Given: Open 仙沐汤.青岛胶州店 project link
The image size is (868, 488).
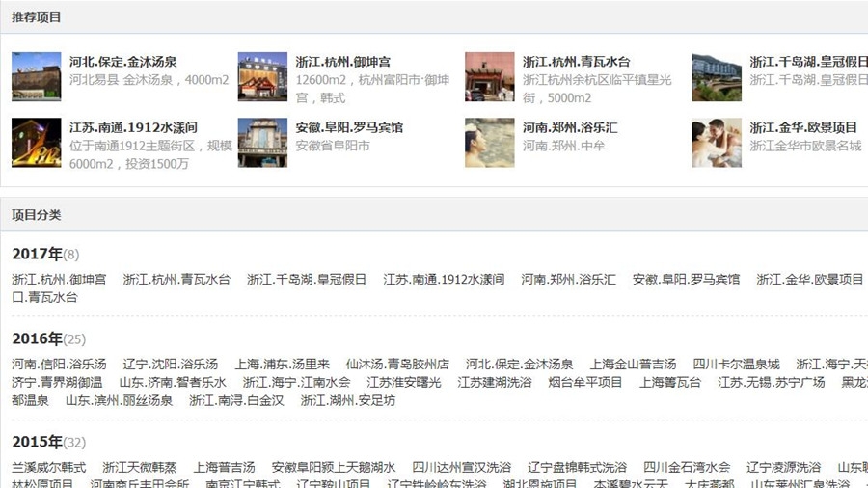Looking at the screenshot, I should [x=397, y=364].
